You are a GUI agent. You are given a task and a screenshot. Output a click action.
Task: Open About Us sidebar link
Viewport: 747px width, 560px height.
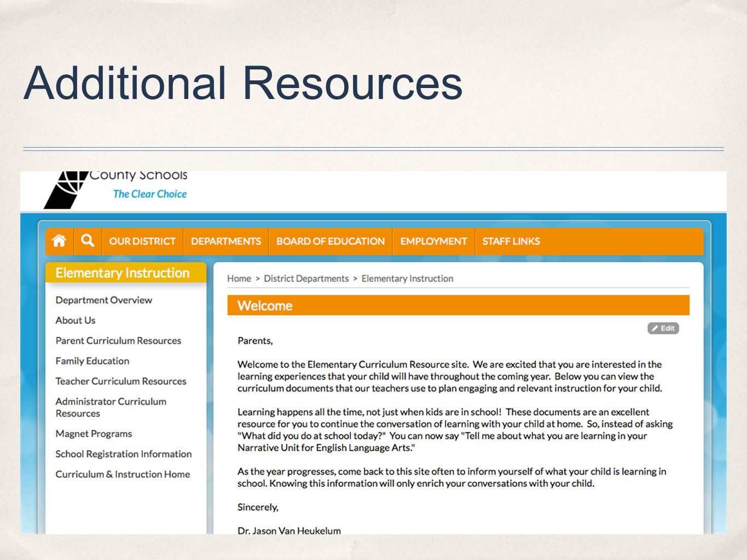coord(76,320)
